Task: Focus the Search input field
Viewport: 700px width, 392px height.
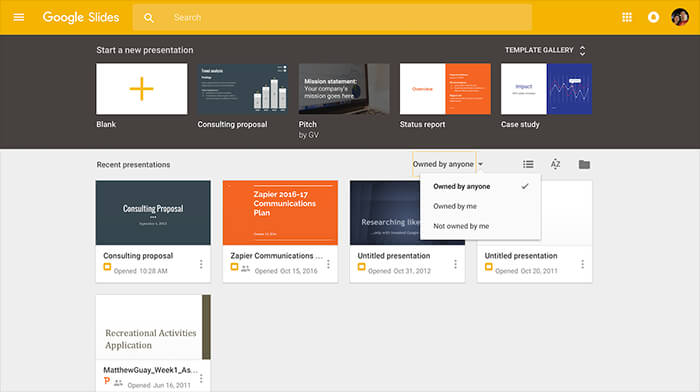Action: pos(332,18)
